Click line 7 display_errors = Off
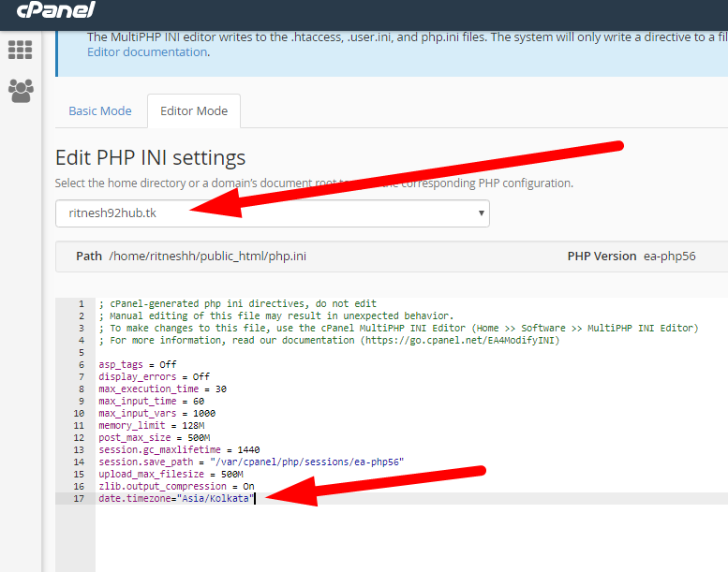 point(155,376)
